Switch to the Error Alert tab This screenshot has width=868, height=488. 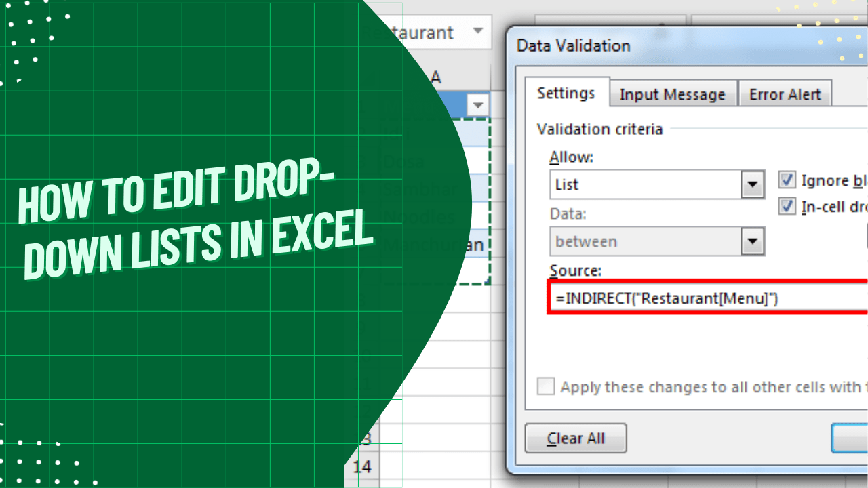[785, 94]
